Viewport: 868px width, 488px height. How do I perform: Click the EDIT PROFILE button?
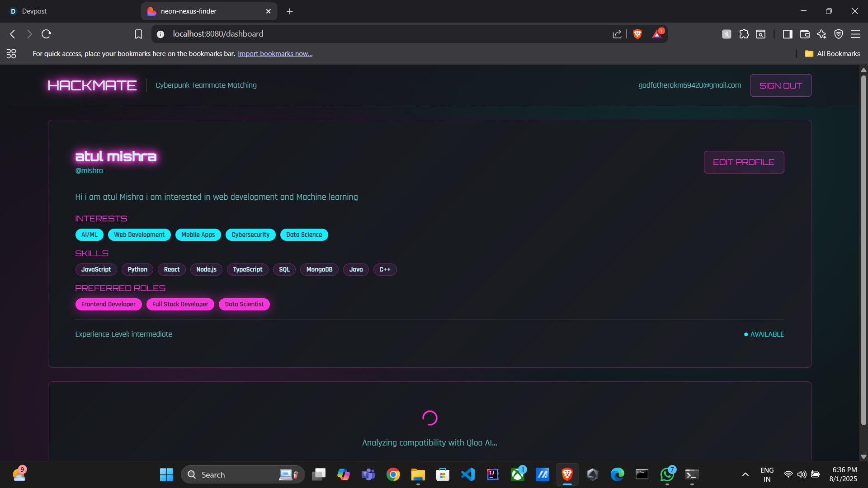(x=744, y=162)
